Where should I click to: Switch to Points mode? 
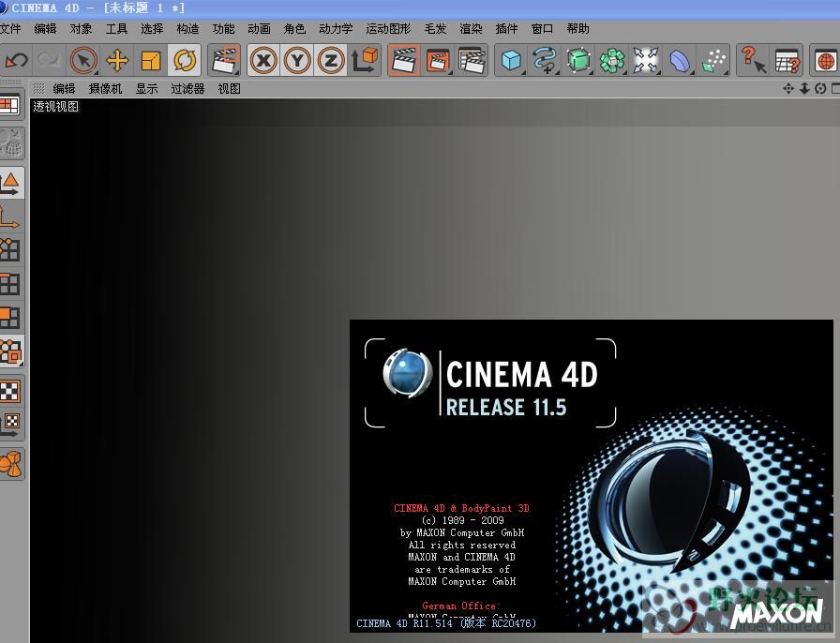point(10,250)
